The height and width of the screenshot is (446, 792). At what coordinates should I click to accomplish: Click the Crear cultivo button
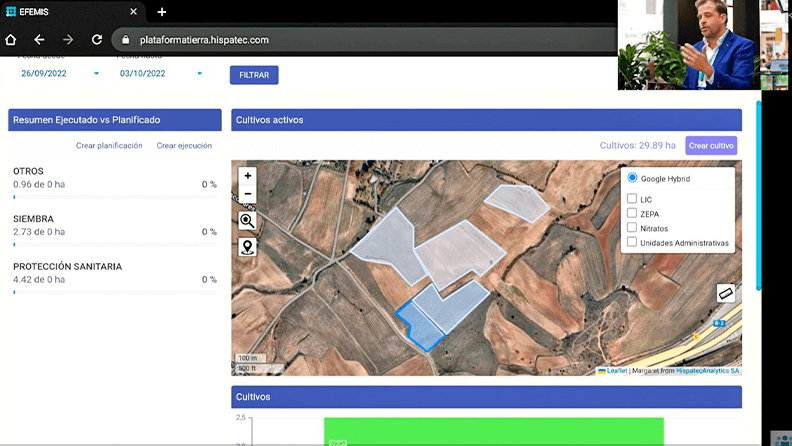711,145
